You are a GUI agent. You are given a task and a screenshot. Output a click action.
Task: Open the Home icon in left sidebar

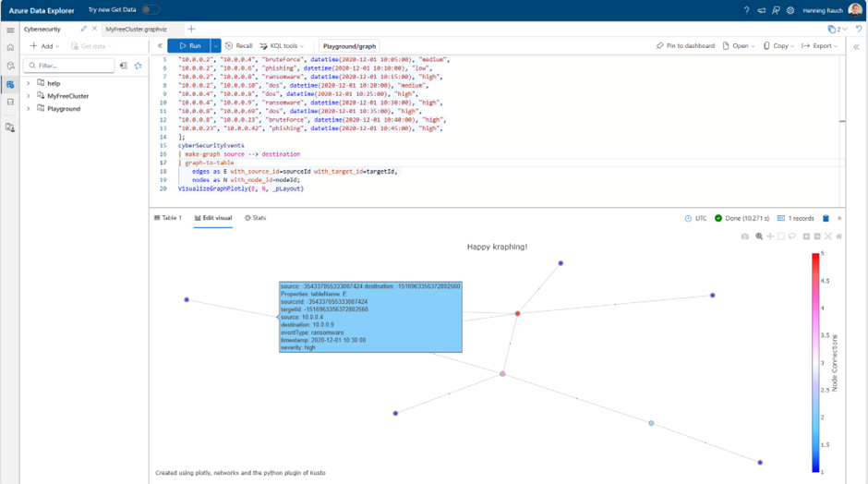point(10,48)
